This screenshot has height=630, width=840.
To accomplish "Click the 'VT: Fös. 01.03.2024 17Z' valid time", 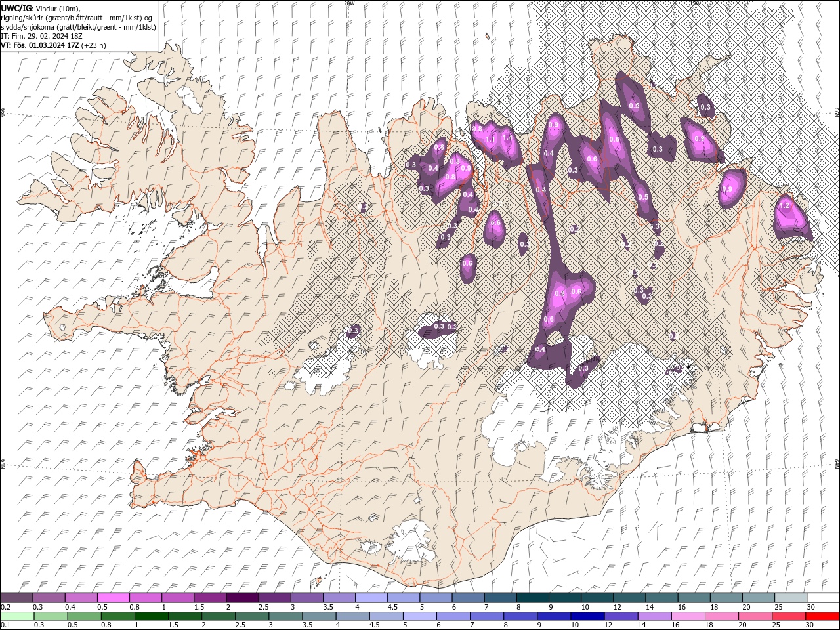I will click(x=40, y=45).
